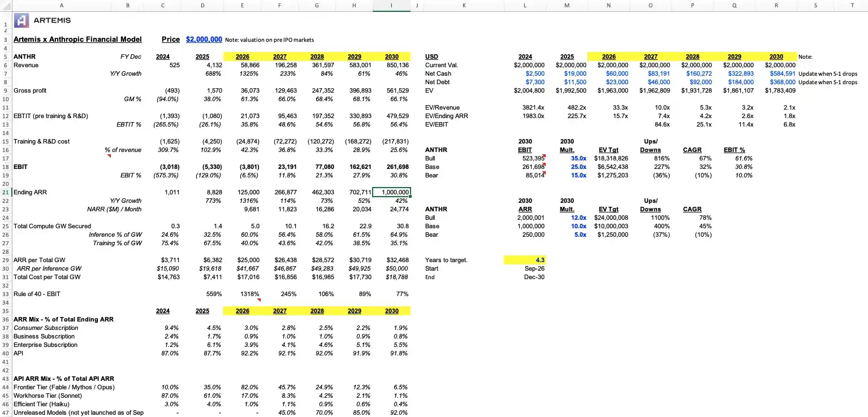Image resolution: width=868 pixels, height=417 pixels.
Task: Select ARR per Inference GW value $50,000
Action: [x=397, y=268]
